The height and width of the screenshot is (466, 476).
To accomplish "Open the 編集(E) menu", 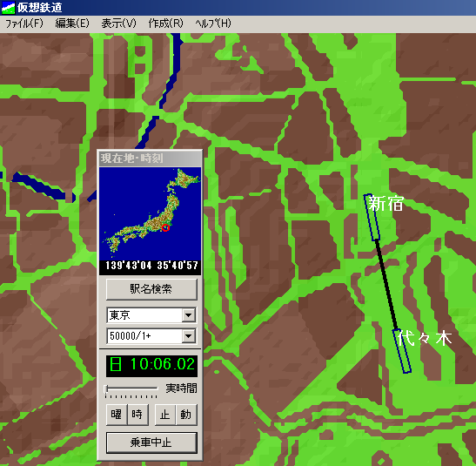I will coord(72,24).
